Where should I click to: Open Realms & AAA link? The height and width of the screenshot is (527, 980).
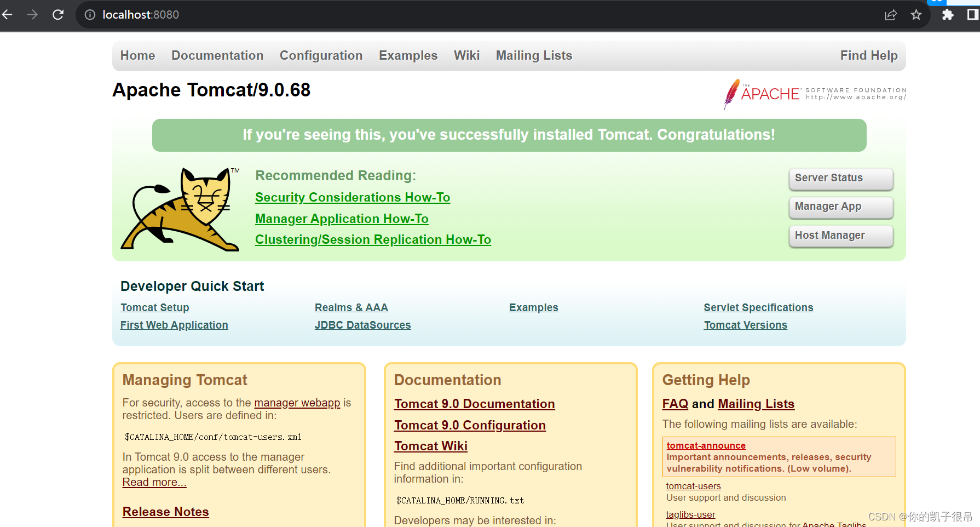click(x=351, y=307)
